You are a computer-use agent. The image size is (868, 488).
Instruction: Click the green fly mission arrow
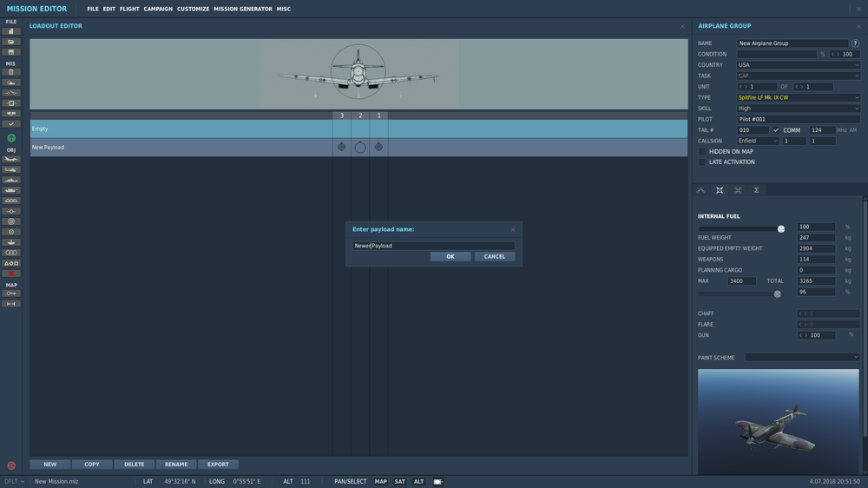[x=11, y=138]
